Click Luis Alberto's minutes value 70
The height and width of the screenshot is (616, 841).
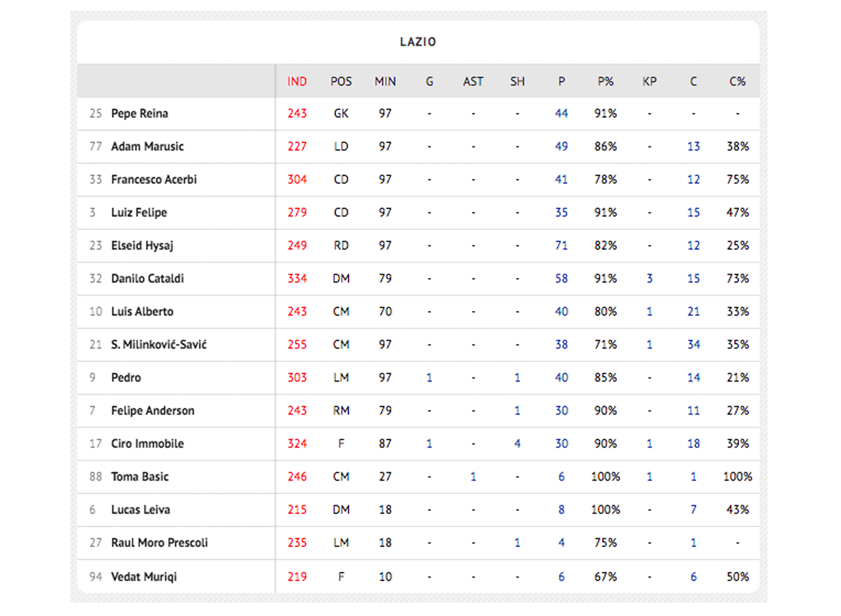click(385, 312)
